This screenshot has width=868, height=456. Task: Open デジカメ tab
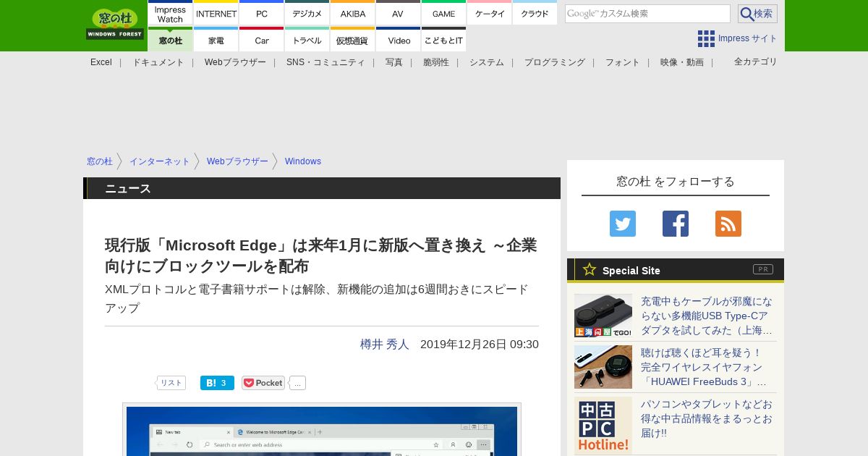click(307, 14)
